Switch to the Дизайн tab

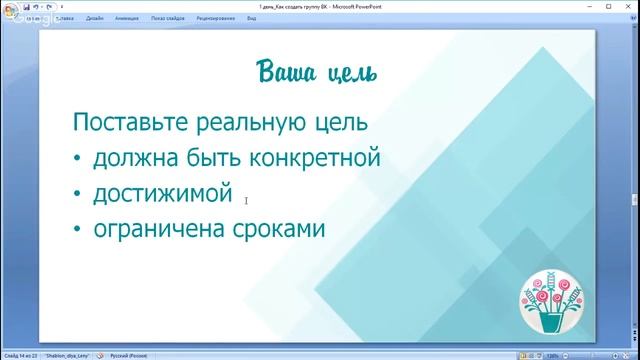95,18
